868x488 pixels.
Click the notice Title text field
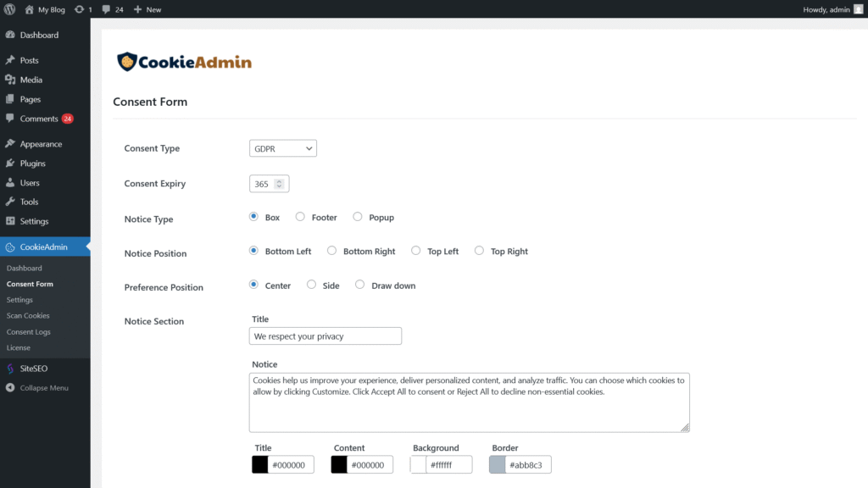pyautogui.click(x=325, y=335)
